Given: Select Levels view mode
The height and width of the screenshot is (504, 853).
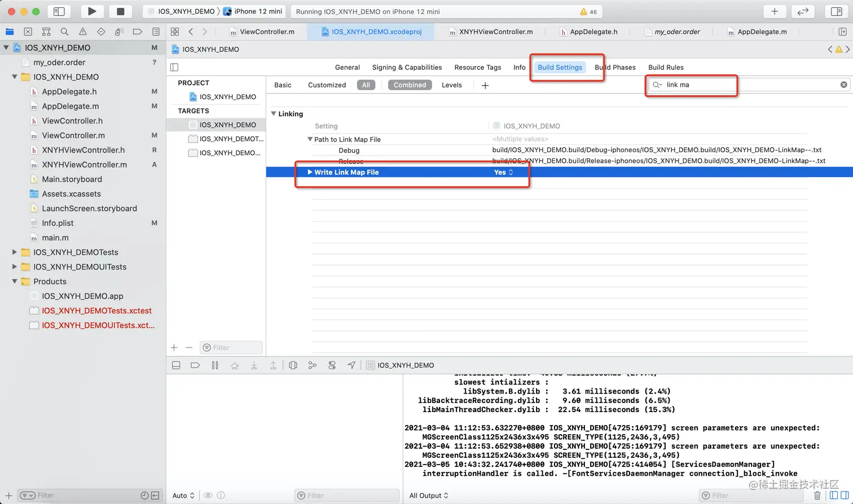Looking at the screenshot, I should (x=451, y=85).
